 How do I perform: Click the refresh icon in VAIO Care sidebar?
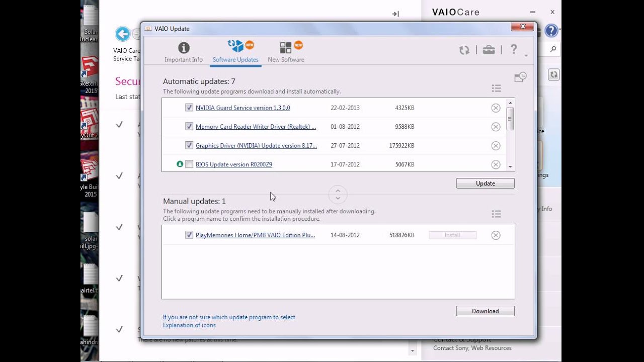[553, 75]
